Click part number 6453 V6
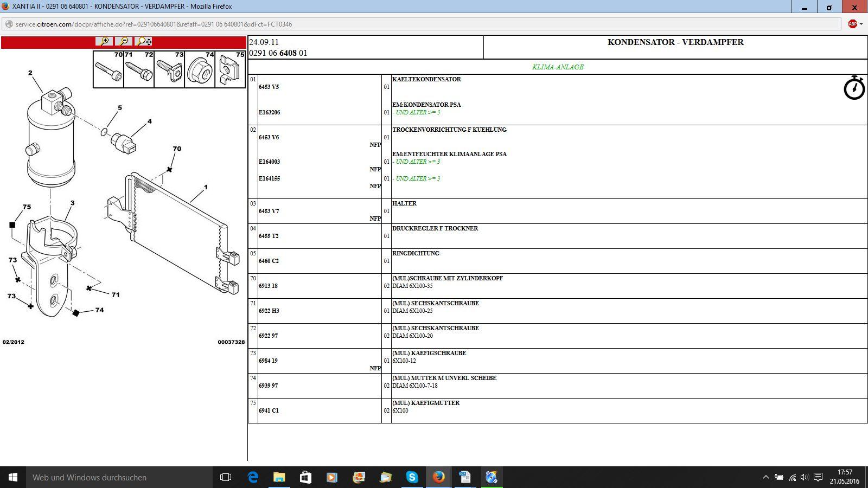The image size is (868, 488). pos(269,137)
